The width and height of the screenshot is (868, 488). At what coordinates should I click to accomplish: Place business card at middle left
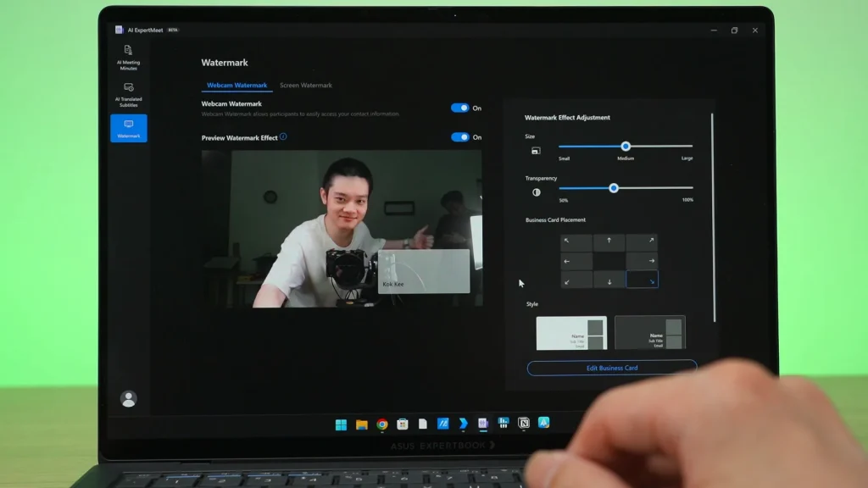(x=576, y=261)
